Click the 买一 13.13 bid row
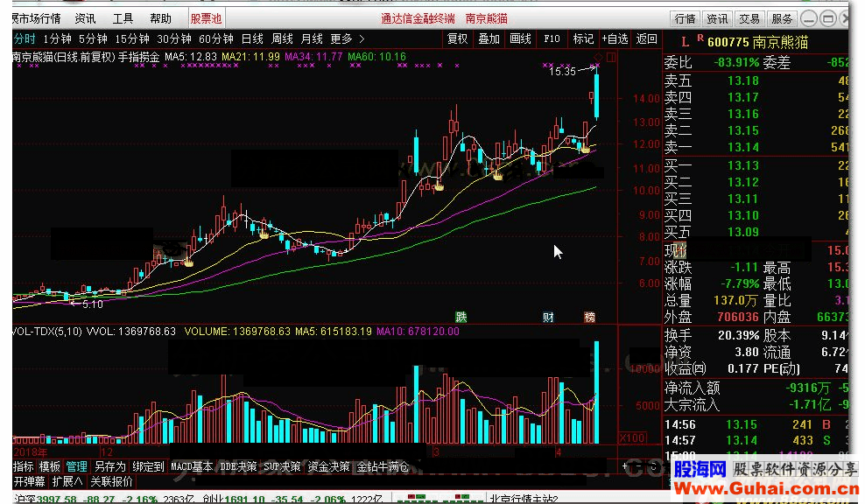The image size is (865, 504). click(x=756, y=165)
